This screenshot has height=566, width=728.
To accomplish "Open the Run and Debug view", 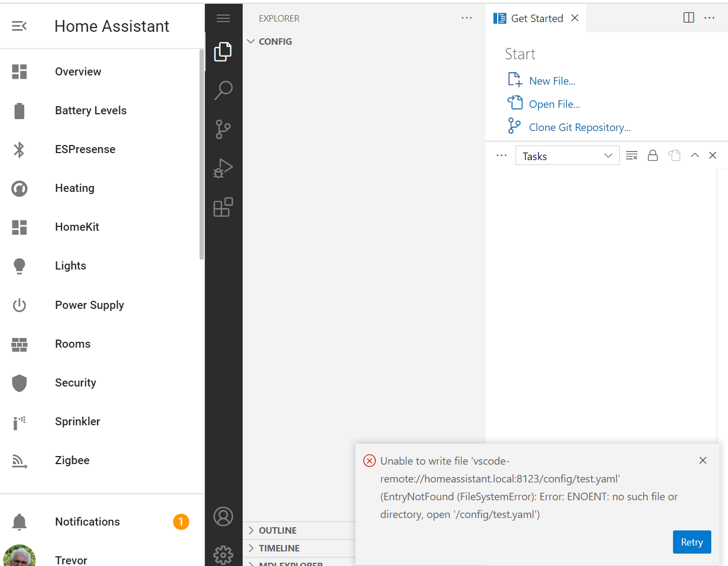I will click(223, 168).
